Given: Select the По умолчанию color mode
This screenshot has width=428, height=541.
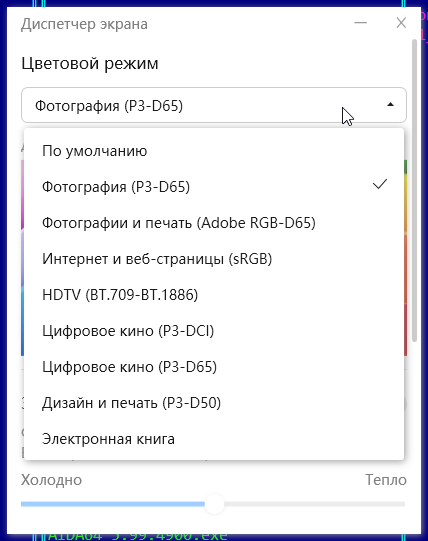Looking at the screenshot, I should 214,151.
